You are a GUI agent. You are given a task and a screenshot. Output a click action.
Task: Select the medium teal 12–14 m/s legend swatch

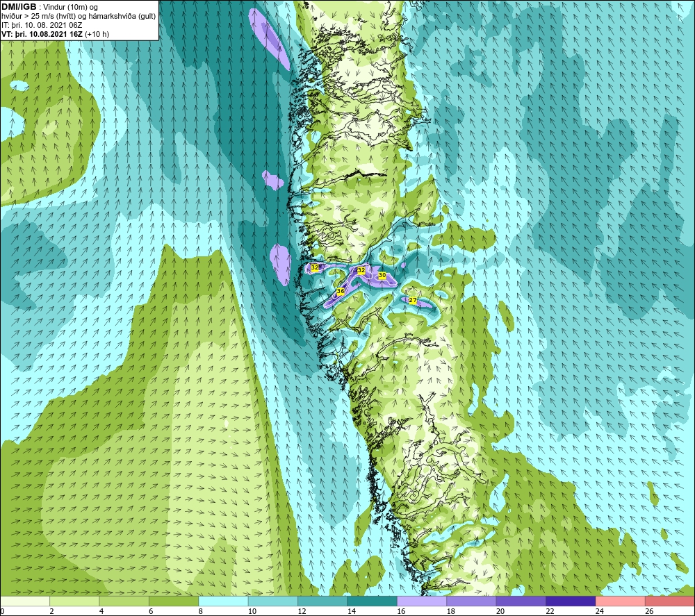(322, 601)
